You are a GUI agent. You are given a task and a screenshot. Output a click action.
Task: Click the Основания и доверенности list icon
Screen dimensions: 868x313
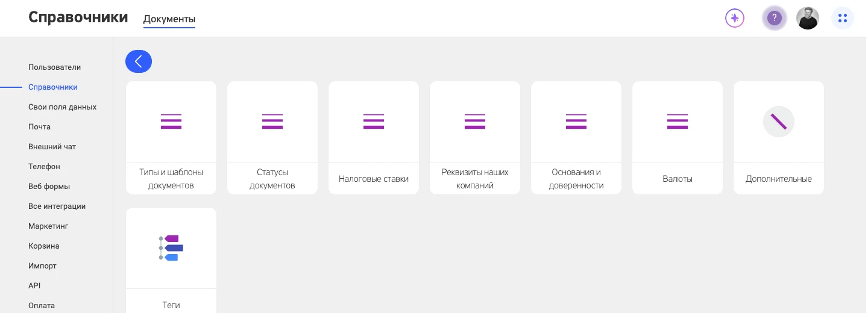pyautogui.click(x=576, y=122)
